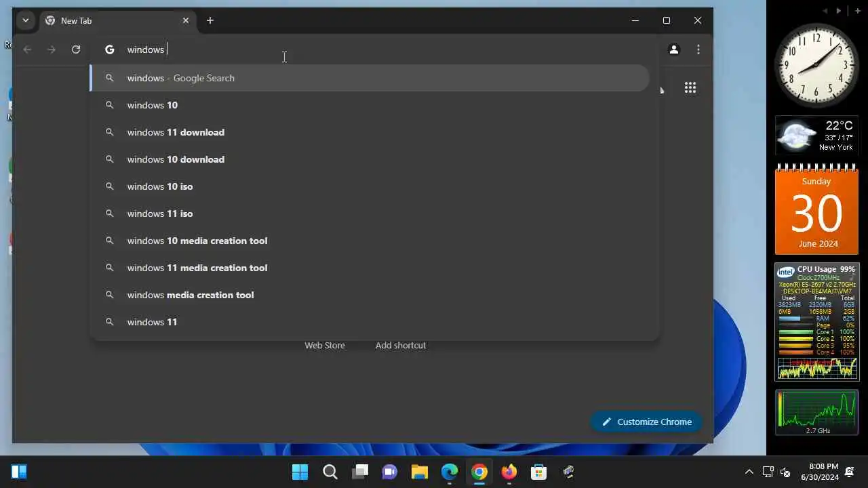Launch Microsoft Edge from the taskbar

450,472
